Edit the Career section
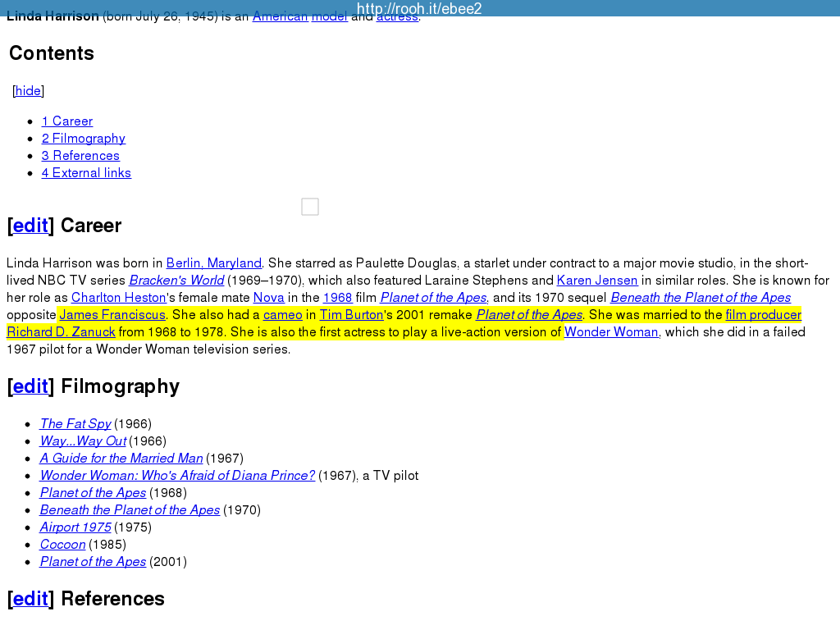 coord(30,226)
